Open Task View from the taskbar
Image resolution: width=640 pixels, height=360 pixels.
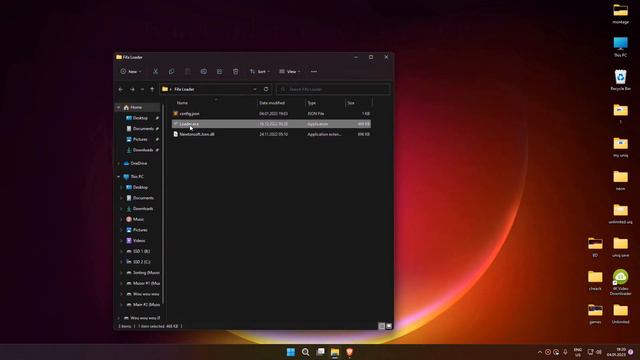click(x=320, y=352)
